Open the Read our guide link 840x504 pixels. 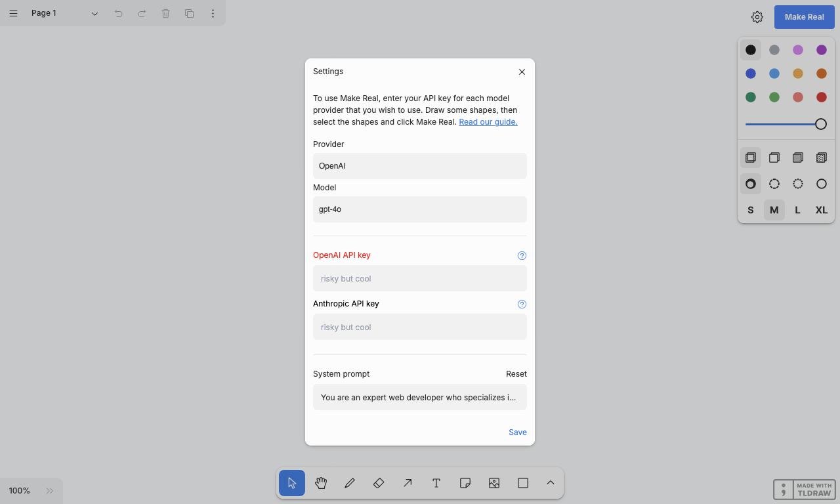point(488,122)
